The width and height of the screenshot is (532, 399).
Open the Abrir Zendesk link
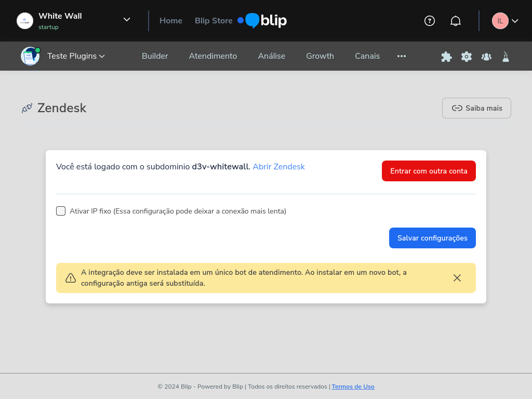tap(278, 167)
